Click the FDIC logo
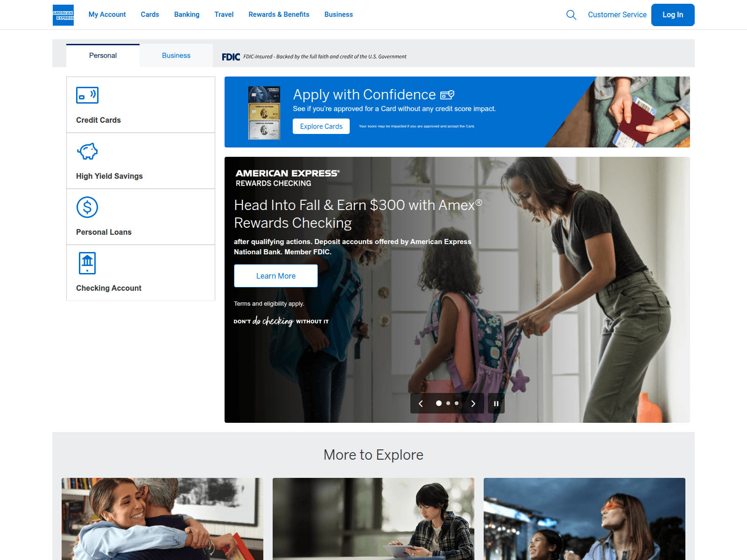The width and height of the screenshot is (747, 560). point(231,57)
